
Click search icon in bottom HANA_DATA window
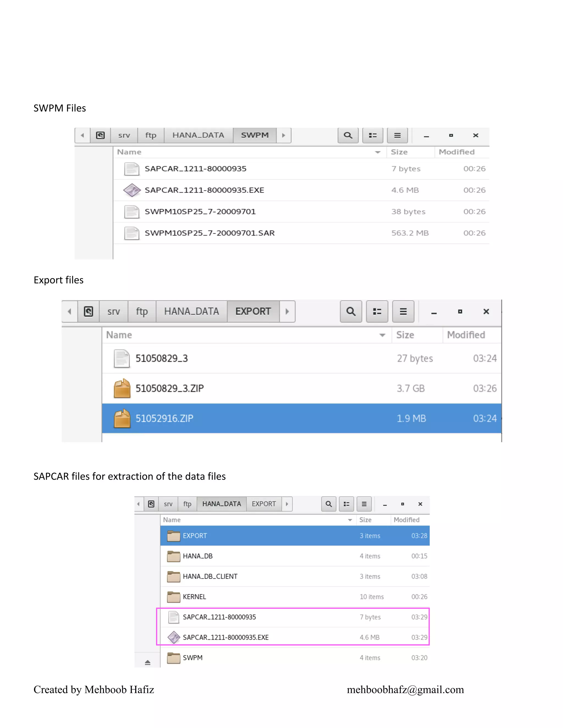point(329,504)
